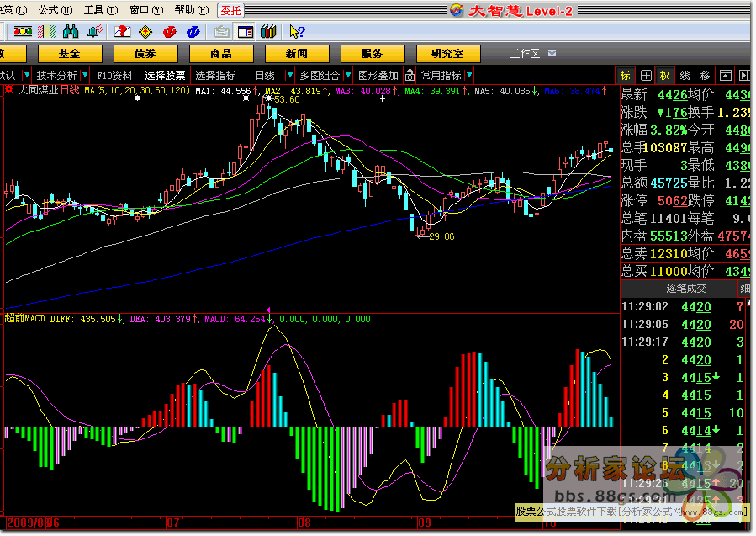Click the crosshair grid icon

click(646, 75)
